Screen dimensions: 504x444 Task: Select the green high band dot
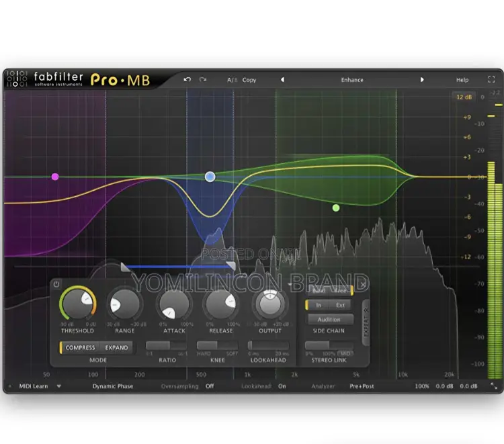coord(336,208)
